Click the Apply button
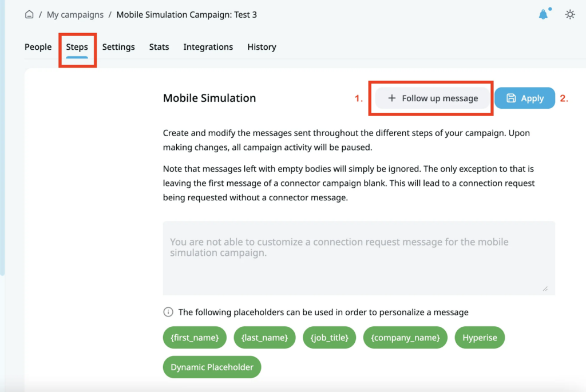Image resolution: width=586 pixels, height=392 pixels. [x=524, y=98]
